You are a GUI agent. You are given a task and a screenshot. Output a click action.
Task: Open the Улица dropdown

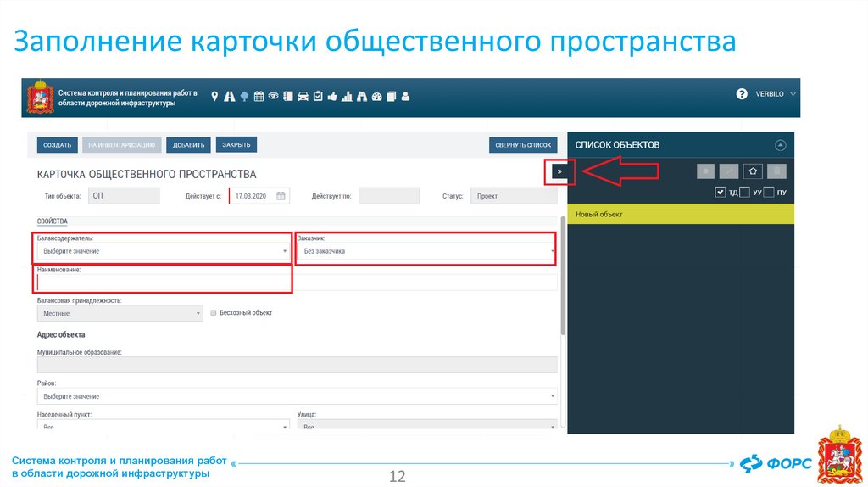(x=427, y=425)
